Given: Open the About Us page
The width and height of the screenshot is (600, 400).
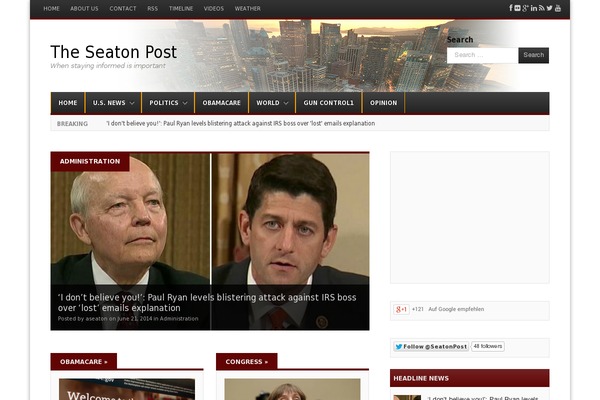Looking at the screenshot, I should pyautogui.click(x=84, y=8).
